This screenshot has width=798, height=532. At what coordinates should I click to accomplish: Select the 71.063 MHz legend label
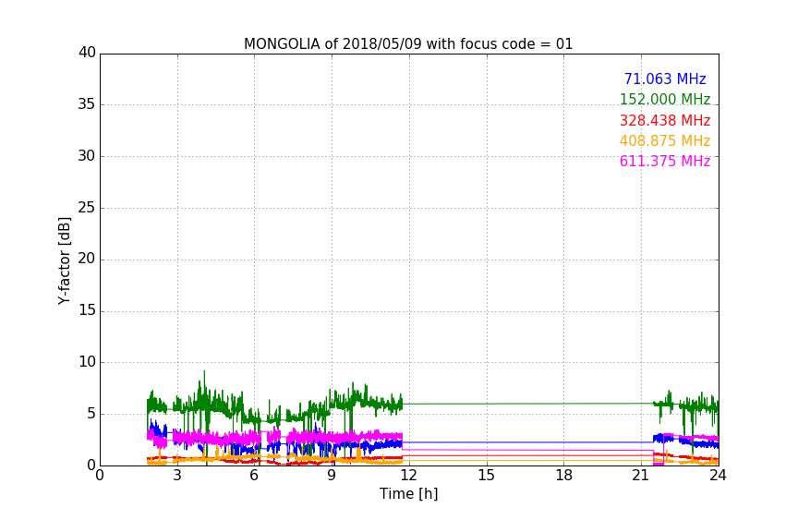click(x=665, y=79)
